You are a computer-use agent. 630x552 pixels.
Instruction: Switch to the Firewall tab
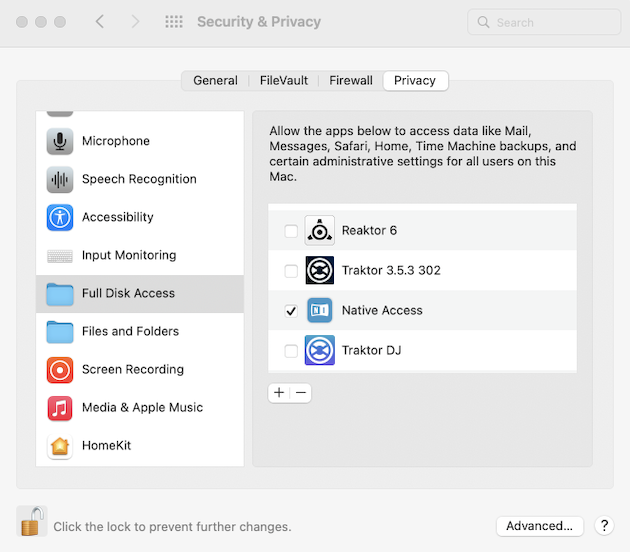tap(351, 81)
